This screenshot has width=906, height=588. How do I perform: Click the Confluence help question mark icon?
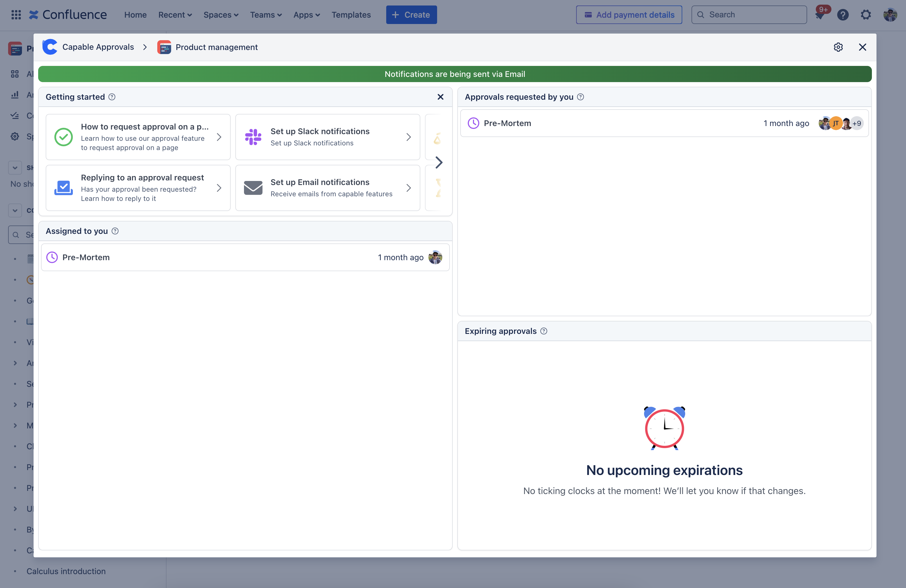click(842, 15)
